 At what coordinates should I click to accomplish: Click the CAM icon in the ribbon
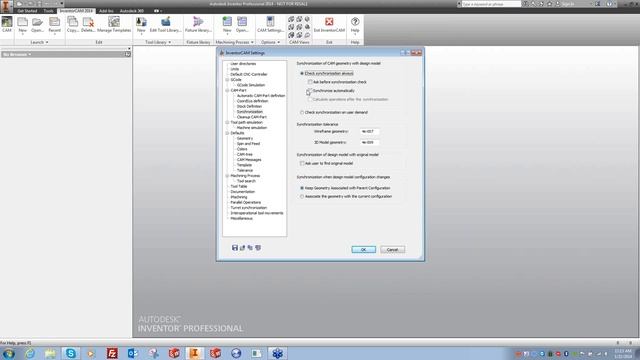(7, 24)
